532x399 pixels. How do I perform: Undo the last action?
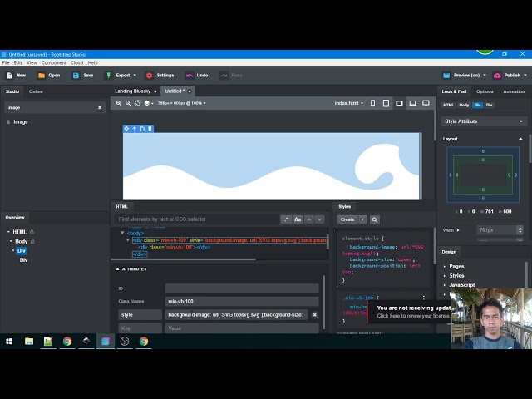coord(197,76)
